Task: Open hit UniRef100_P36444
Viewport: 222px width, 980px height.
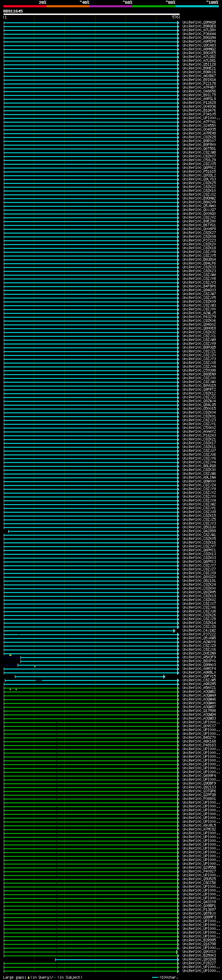Action: point(199,34)
